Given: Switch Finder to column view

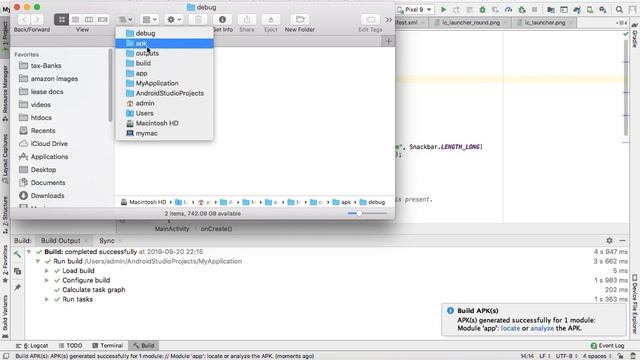Looking at the screenshot, I should (x=89, y=19).
